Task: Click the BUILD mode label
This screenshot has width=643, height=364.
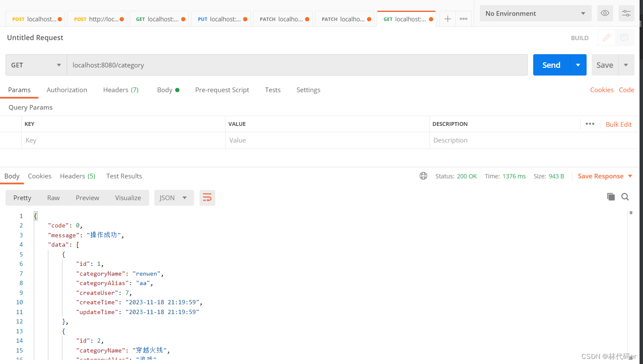Action: tap(580, 38)
